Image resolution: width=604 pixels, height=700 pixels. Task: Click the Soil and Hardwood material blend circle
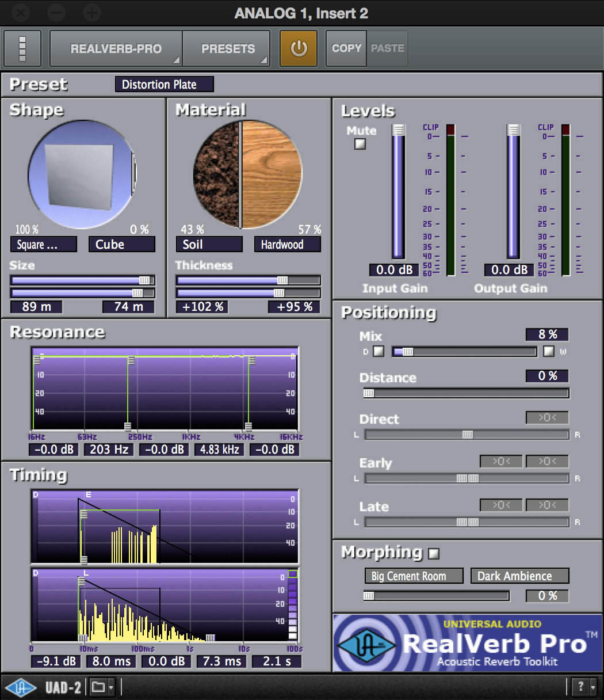click(247, 174)
